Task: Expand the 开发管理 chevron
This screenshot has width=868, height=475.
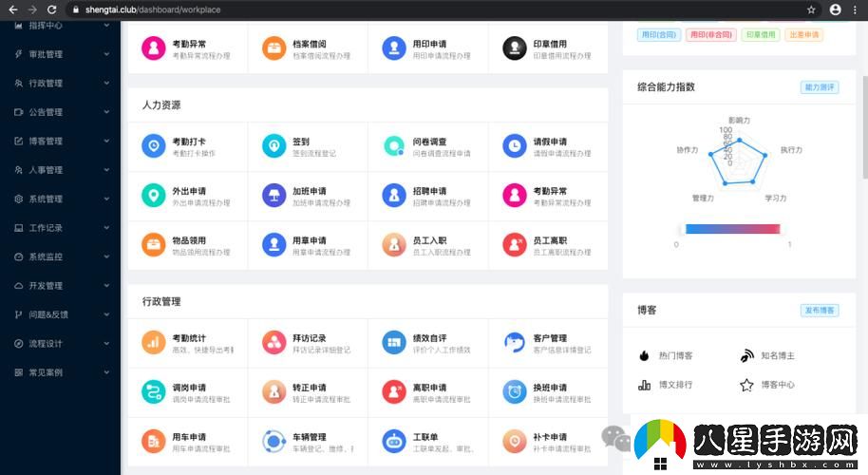Action: point(106,286)
